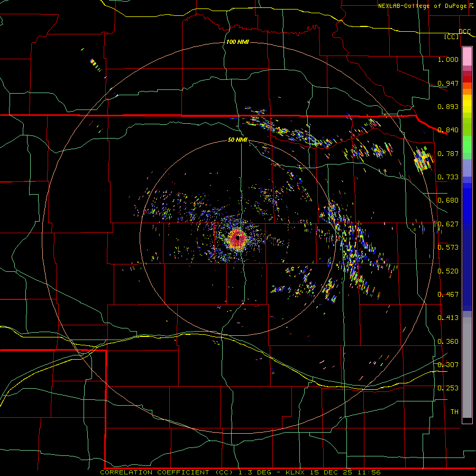
Task: Select the 0.840 scale label
Action: click(x=448, y=130)
